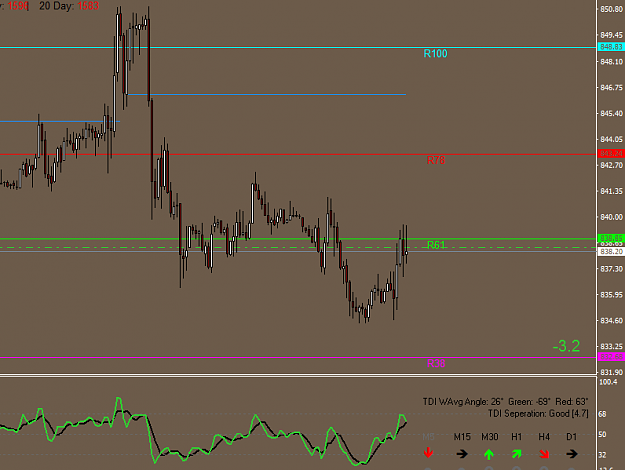Click the 845.40 price scale value
The width and height of the screenshot is (625, 470).
point(611,114)
